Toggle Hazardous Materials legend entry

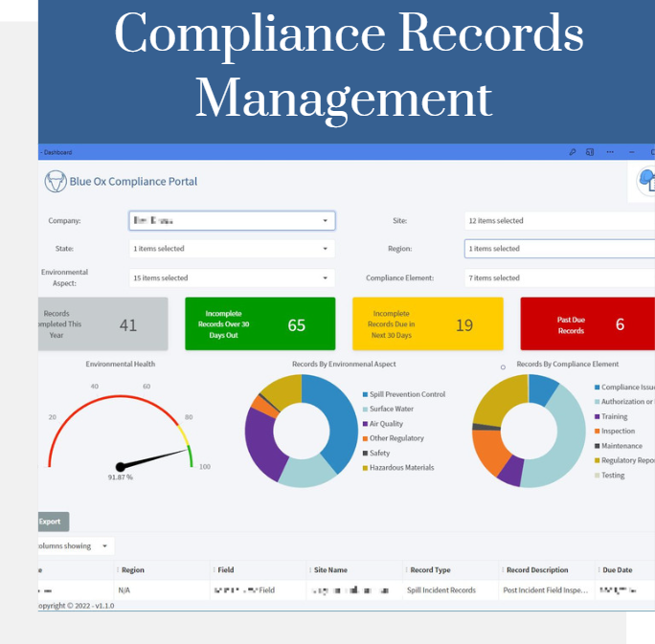coord(398,468)
